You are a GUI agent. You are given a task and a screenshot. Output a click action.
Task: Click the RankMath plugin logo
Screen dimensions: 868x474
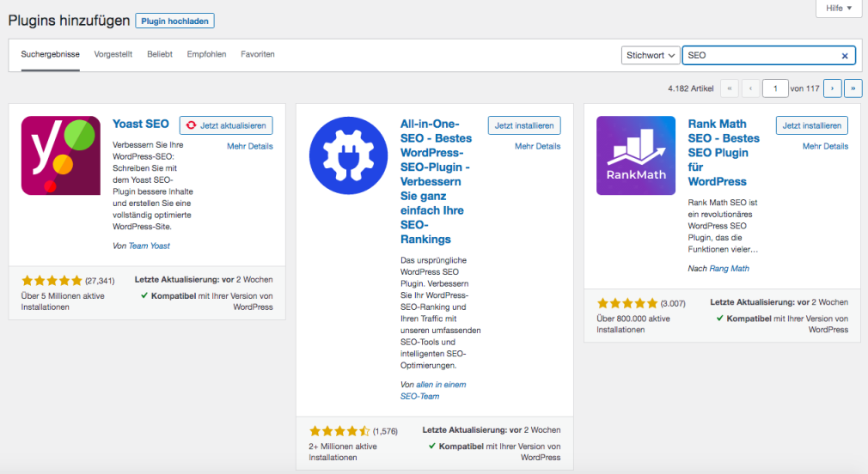tap(636, 155)
